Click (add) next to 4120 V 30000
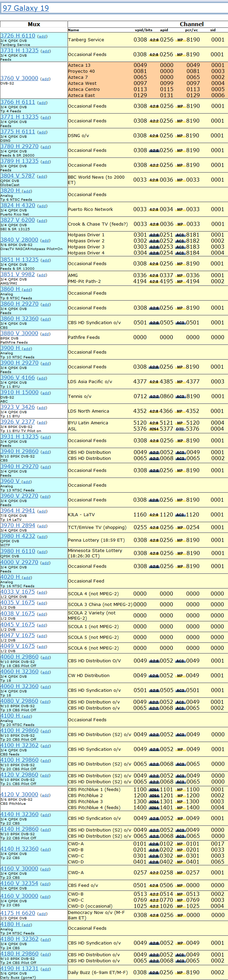 pos(45,795)
